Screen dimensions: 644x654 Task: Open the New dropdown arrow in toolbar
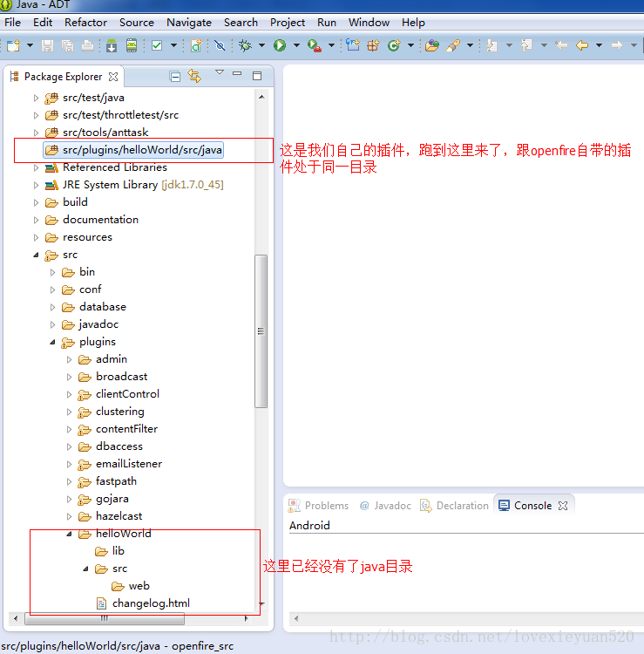click(x=30, y=45)
